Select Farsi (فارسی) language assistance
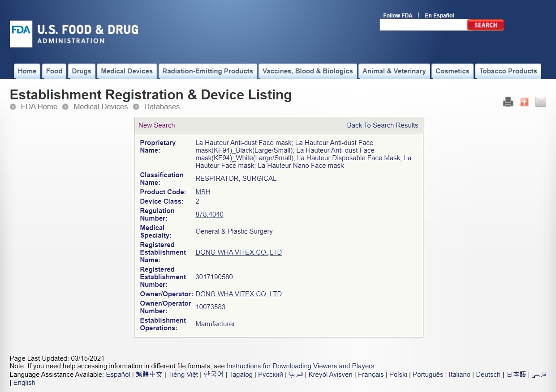This screenshot has width=556, height=392. click(x=539, y=375)
